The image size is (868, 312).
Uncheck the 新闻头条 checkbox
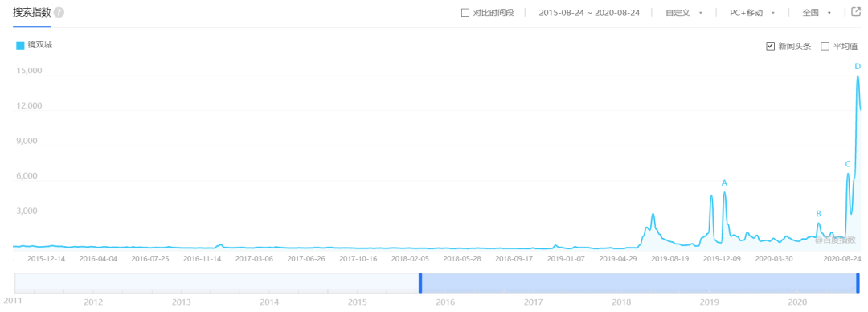[x=770, y=46]
